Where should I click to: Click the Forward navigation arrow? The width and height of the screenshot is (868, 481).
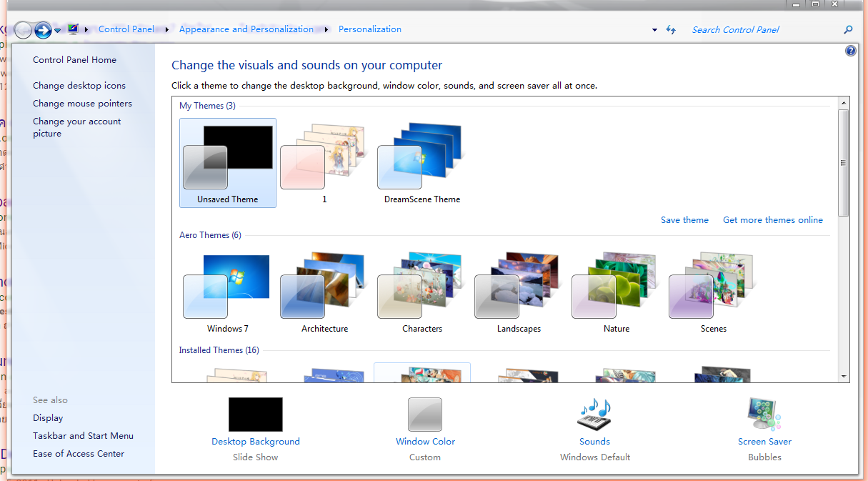tap(43, 30)
